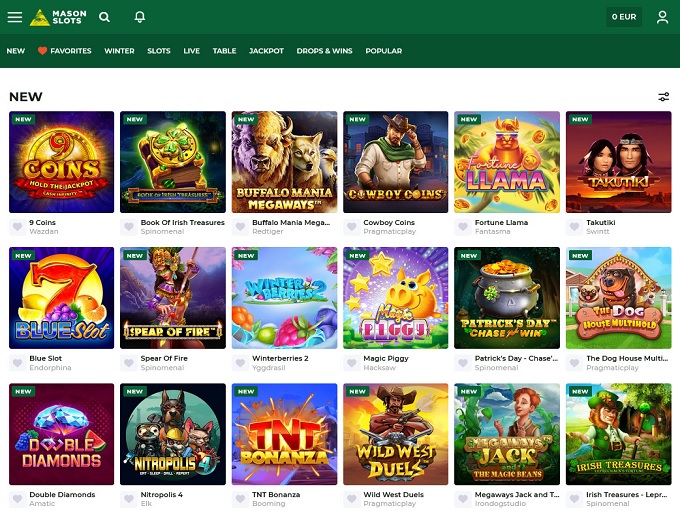Image resolution: width=680 pixels, height=511 pixels.
Task: Open the Buffalo Mania Megaways thumbnail
Action: click(x=283, y=161)
